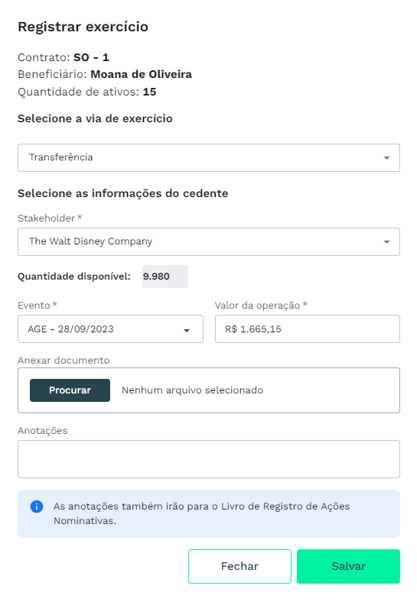The height and width of the screenshot is (602, 417).
Task: Click the Anexar documento label
Action: [x=63, y=360]
